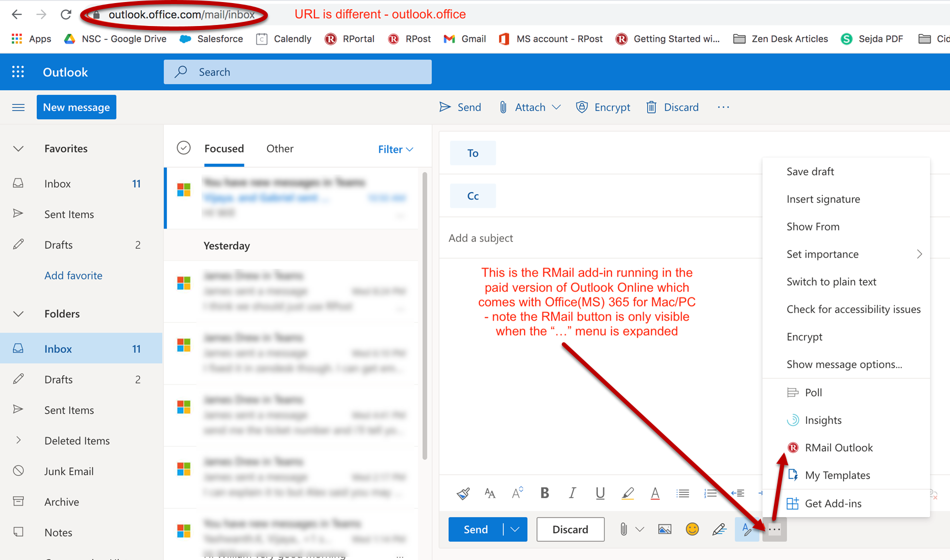
Task: Open My Templates add-in
Action: tap(846, 475)
